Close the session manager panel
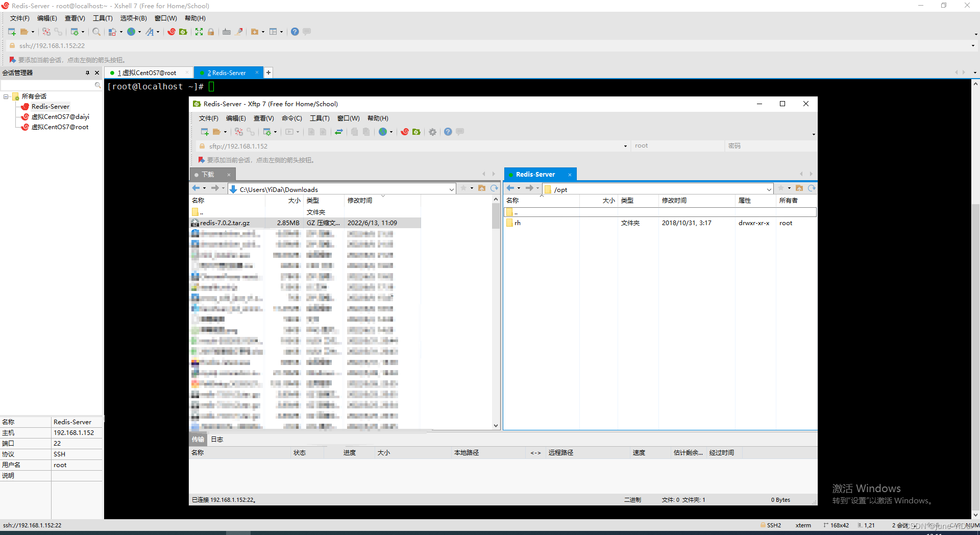Image resolution: width=980 pixels, height=535 pixels. tap(97, 73)
